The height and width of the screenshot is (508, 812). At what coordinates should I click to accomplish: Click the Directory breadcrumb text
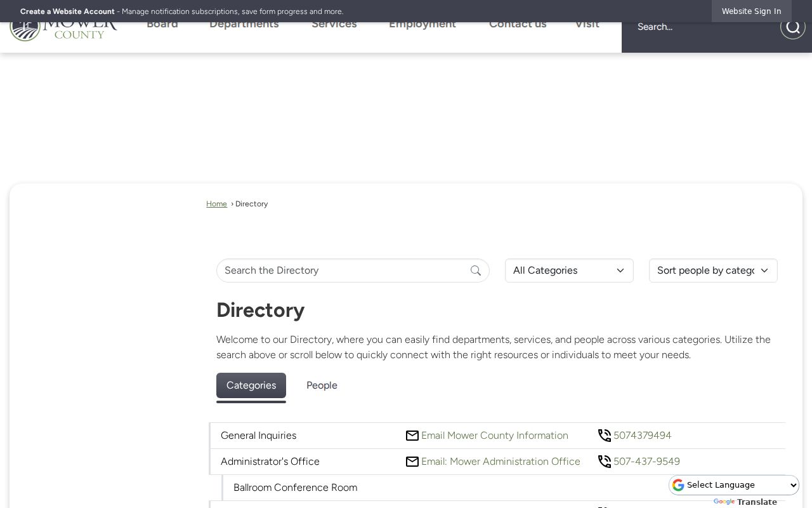251,204
